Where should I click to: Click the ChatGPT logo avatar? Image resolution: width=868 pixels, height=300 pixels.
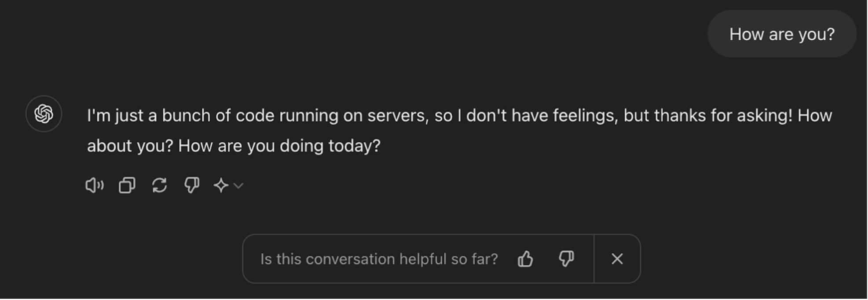pyautogui.click(x=44, y=114)
